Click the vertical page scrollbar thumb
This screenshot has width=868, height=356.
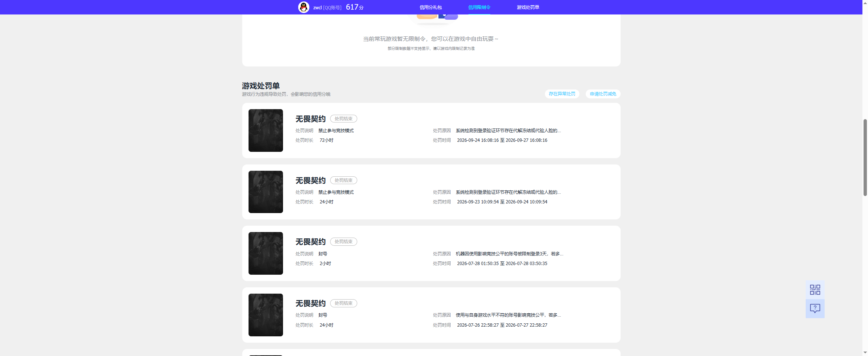865,157
